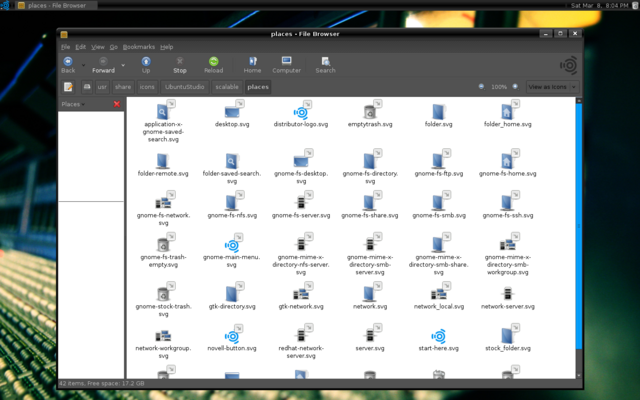The height and width of the screenshot is (400, 640).
Task: Open the Forward history dropdown arrow
Action: coord(123,65)
